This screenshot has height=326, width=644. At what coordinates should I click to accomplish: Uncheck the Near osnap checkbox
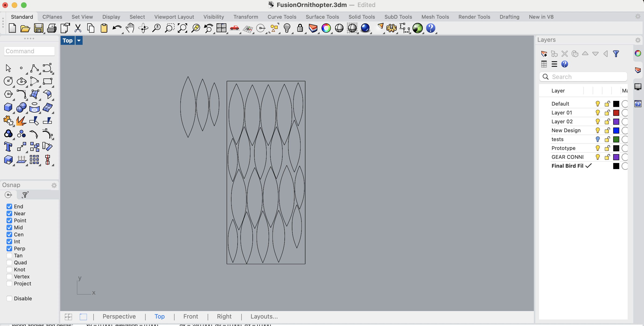click(x=9, y=213)
